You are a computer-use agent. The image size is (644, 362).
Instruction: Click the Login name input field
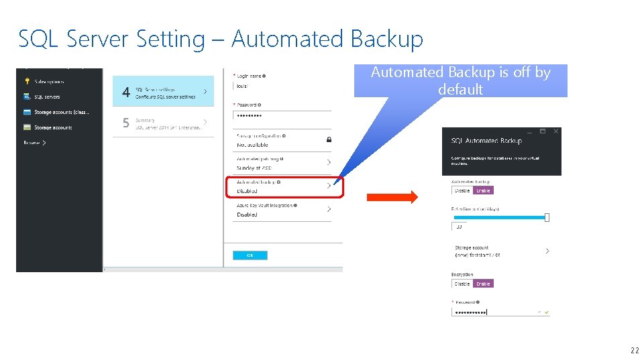(x=282, y=86)
